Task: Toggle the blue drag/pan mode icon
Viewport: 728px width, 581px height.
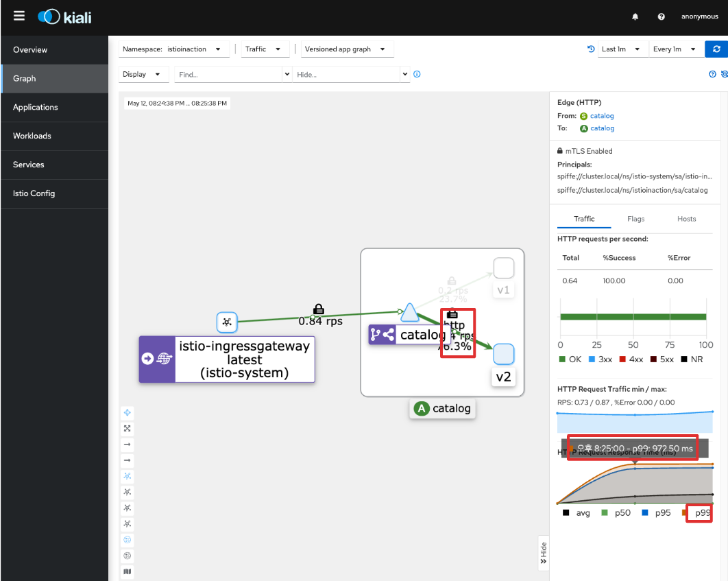Action: click(128, 412)
